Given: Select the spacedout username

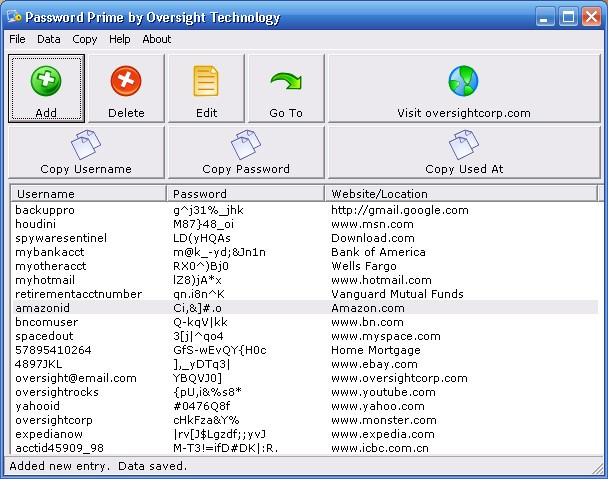Looking at the screenshot, I should click(x=44, y=336).
